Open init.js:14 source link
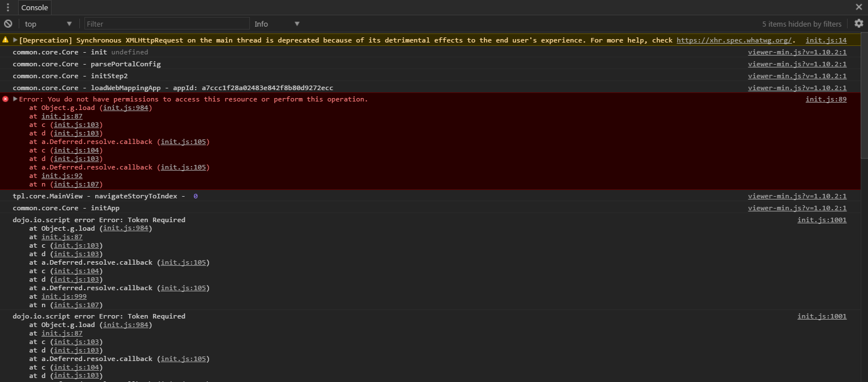 (826, 40)
